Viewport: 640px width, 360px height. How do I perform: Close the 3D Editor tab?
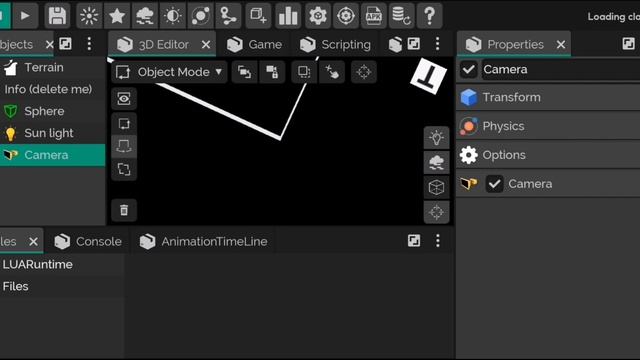[x=206, y=44]
